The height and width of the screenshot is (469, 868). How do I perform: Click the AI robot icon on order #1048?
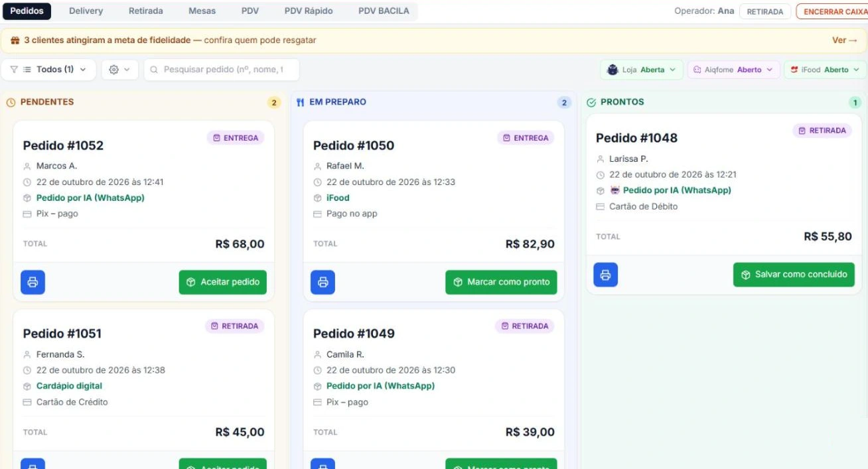tap(615, 190)
